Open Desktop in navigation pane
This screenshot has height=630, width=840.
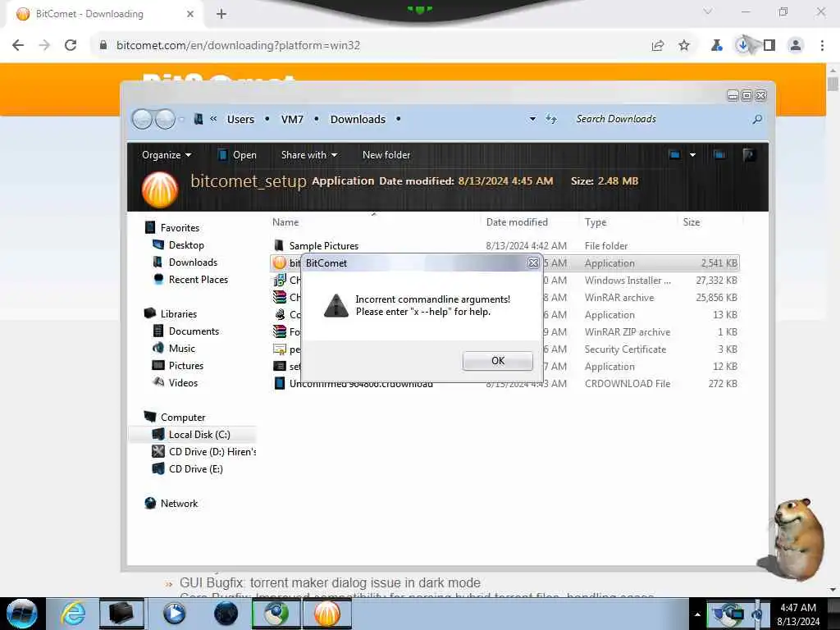click(186, 244)
